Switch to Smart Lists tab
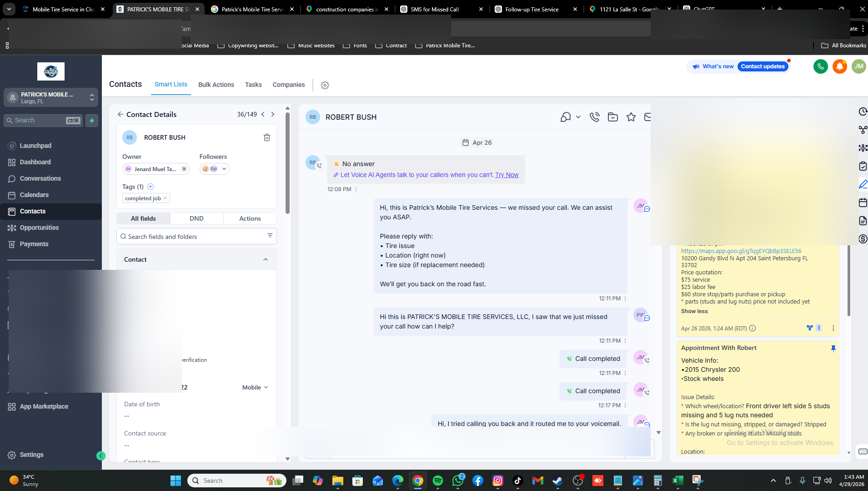868x491 pixels. 171,84
